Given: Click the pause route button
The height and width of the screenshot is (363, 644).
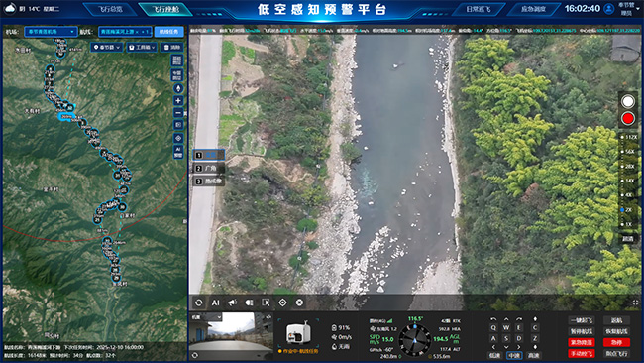Looking at the screenshot, I should tap(582, 331).
